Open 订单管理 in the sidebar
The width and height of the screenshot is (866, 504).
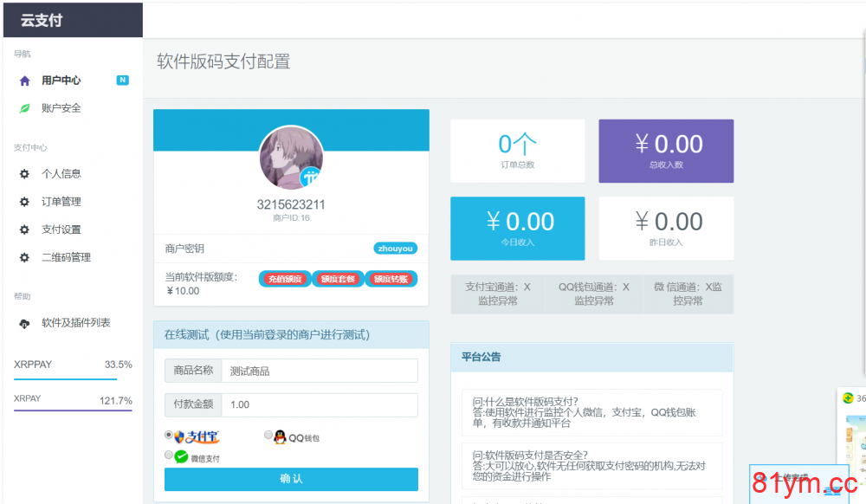61,202
